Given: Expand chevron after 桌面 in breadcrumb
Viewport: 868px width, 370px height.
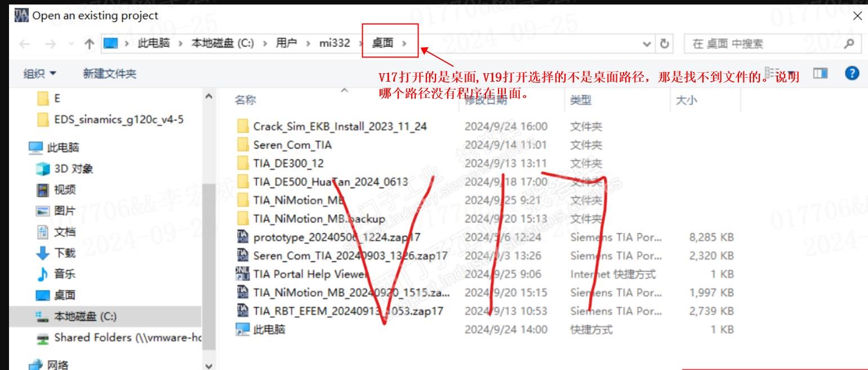Looking at the screenshot, I should point(404,43).
